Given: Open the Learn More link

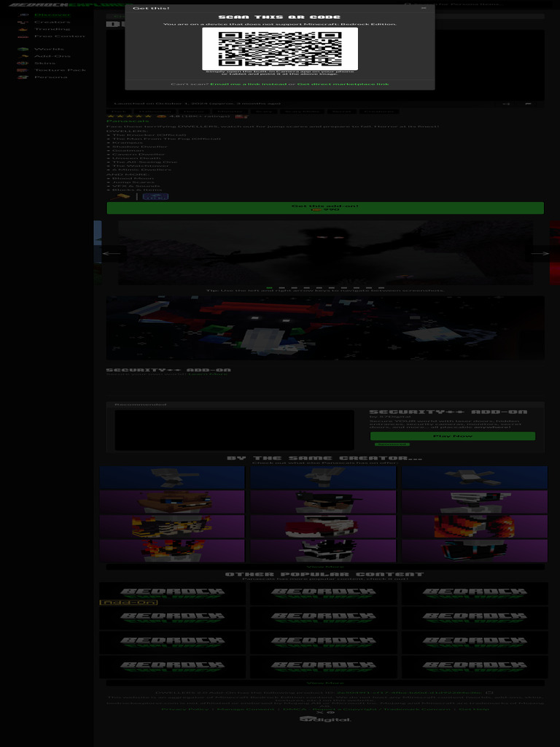Looking at the screenshot, I should coord(208,374).
